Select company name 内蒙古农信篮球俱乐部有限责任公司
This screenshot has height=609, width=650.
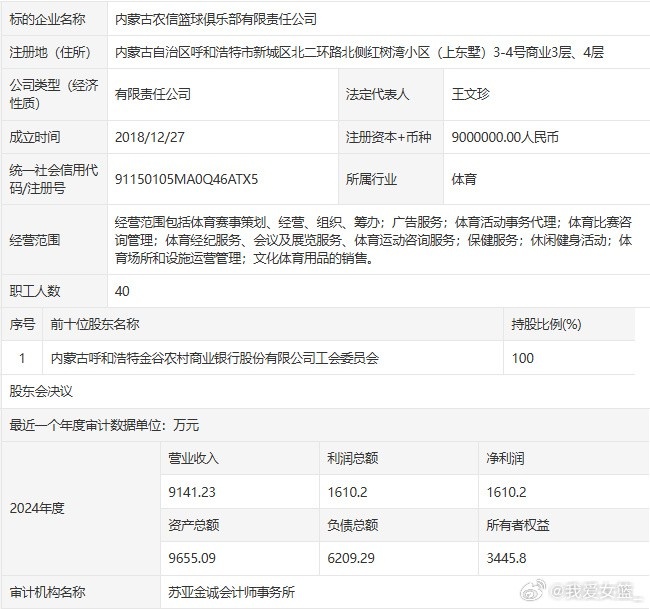[216, 19]
